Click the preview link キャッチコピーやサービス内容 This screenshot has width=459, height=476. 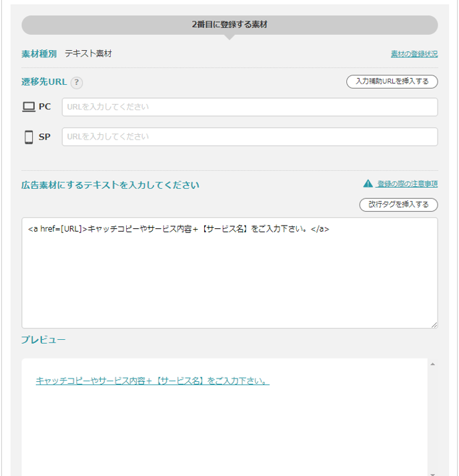[x=152, y=381]
